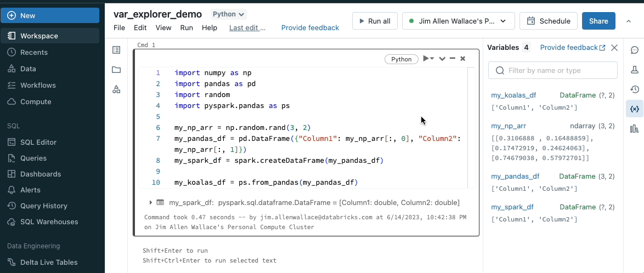The image size is (644, 273).
Task: Go to SQL Editor in sidebar
Action: 38,142
